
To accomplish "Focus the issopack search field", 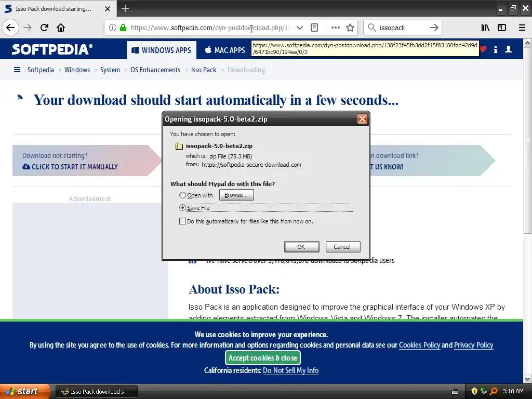I will pyautogui.click(x=402, y=28).
